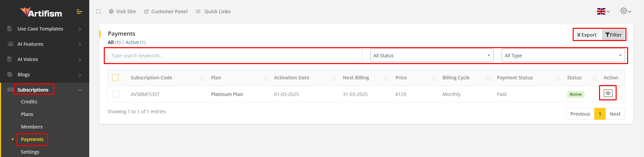Go to Members in the sidebar
644x157 pixels.
(32, 127)
